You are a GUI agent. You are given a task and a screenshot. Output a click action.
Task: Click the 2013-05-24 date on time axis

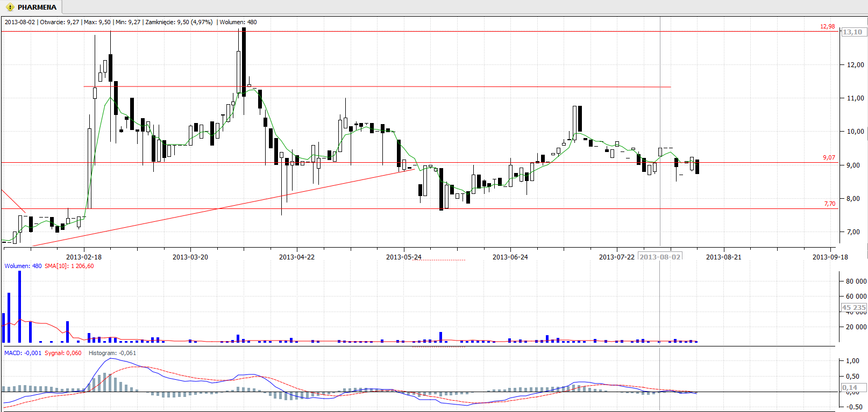coord(403,257)
